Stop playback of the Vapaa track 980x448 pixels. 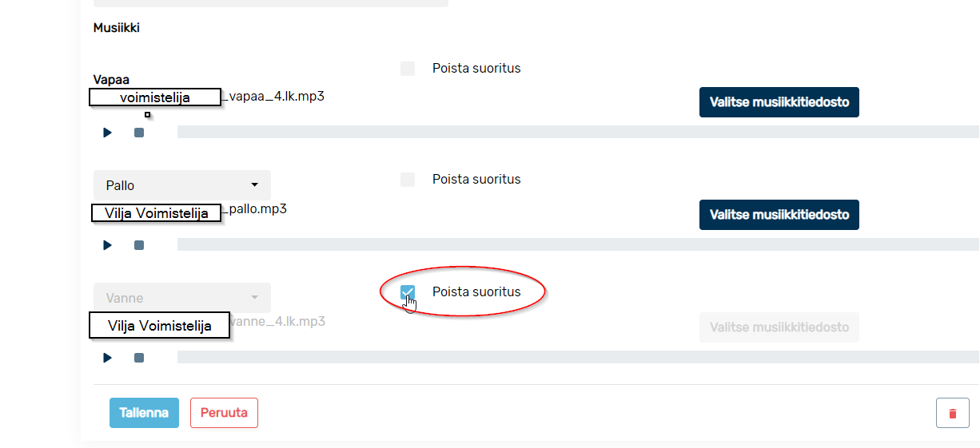click(139, 133)
